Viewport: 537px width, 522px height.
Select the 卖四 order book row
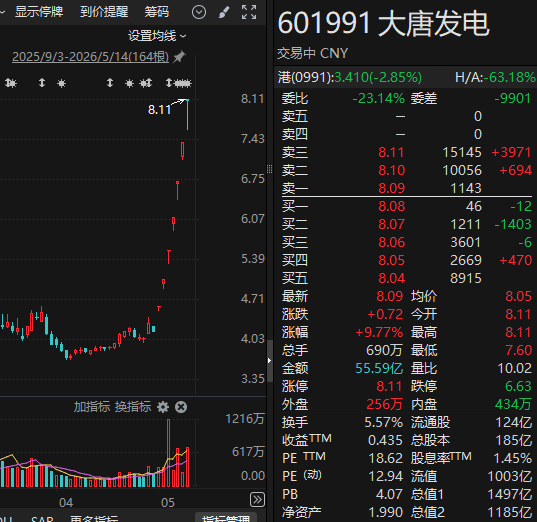[x=407, y=134]
